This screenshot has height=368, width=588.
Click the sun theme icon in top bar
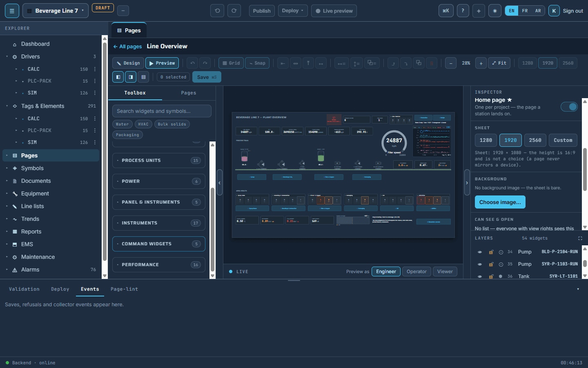[x=495, y=11]
